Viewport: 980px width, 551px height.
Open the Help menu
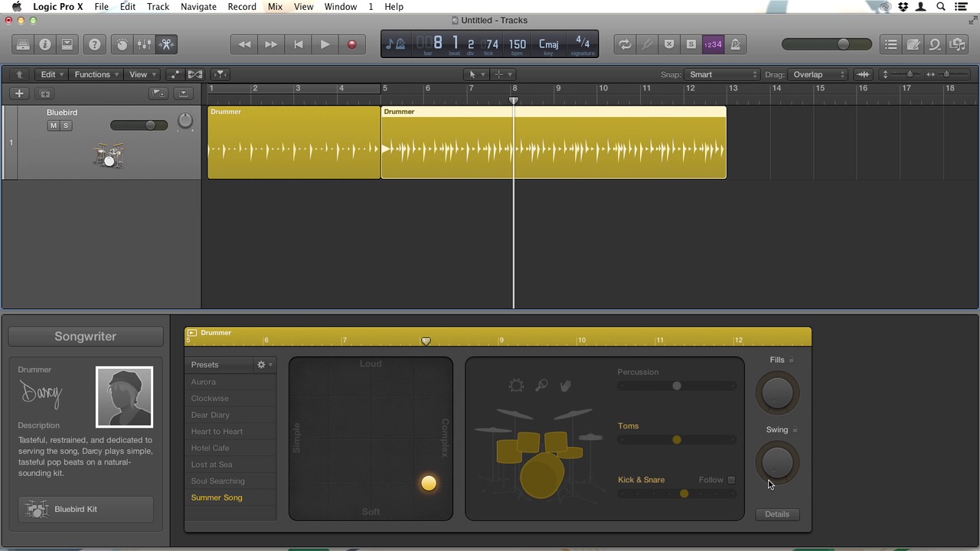[x=394, y=7]
